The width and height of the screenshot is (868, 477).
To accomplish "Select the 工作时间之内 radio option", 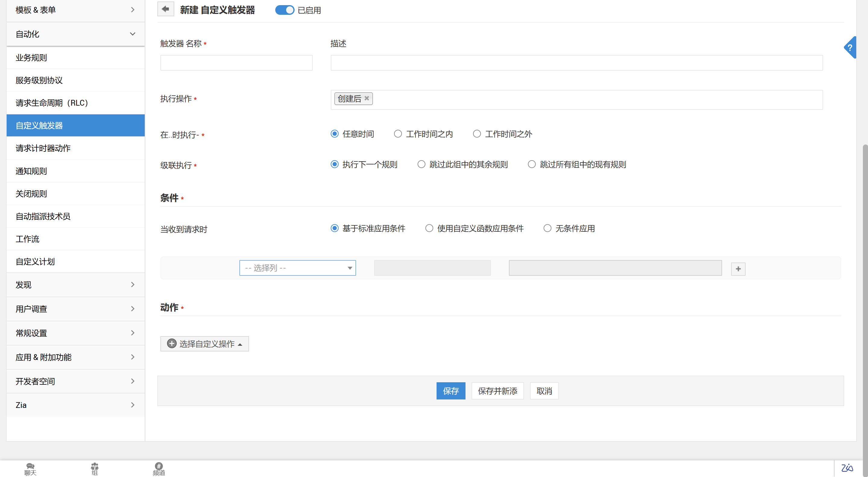I will pos(398,134).
